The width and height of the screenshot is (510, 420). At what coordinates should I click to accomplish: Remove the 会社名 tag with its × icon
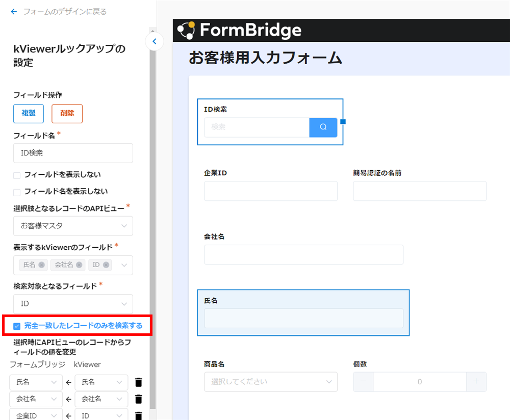(x=78, y=265)
